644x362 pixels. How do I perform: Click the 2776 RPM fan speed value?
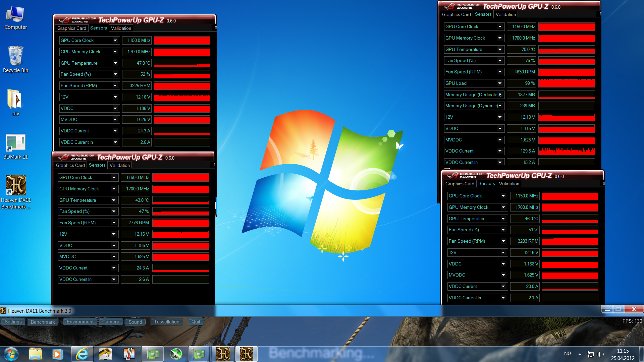point(135,223)
